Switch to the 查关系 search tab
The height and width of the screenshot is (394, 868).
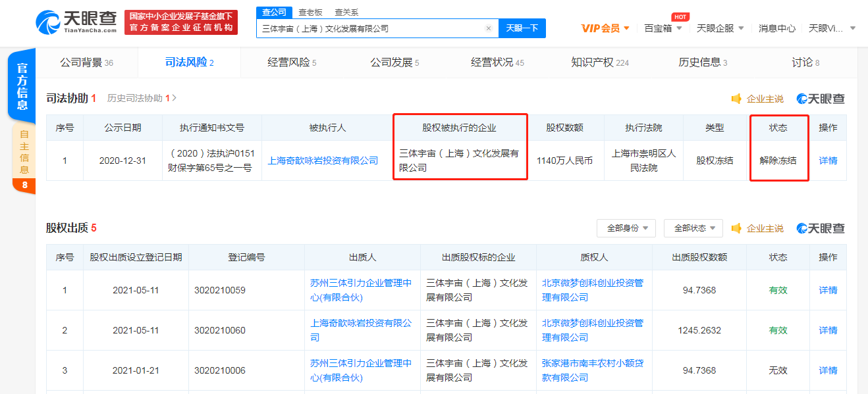pos(346,12)
